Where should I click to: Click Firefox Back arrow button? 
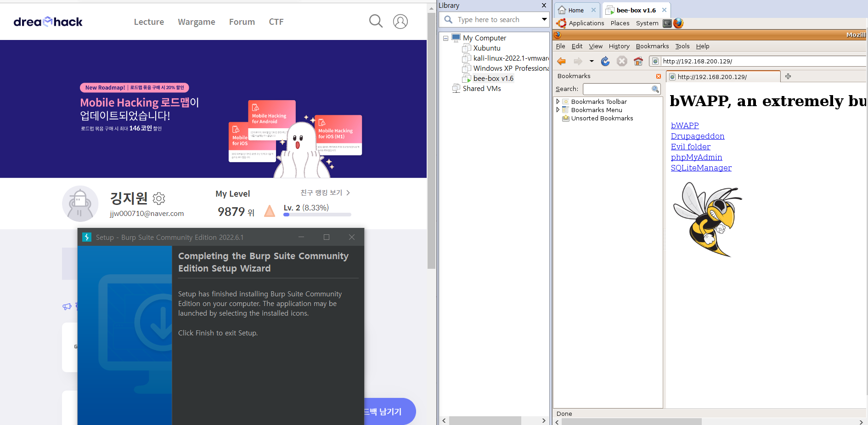click(x=561, y=61)
